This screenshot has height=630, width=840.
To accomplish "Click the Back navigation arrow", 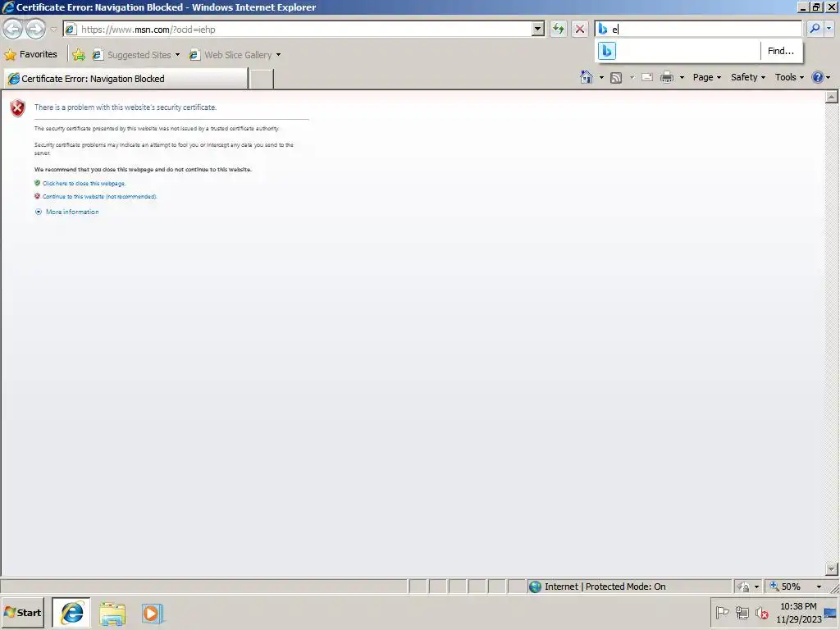I will [x=13, y=29].
